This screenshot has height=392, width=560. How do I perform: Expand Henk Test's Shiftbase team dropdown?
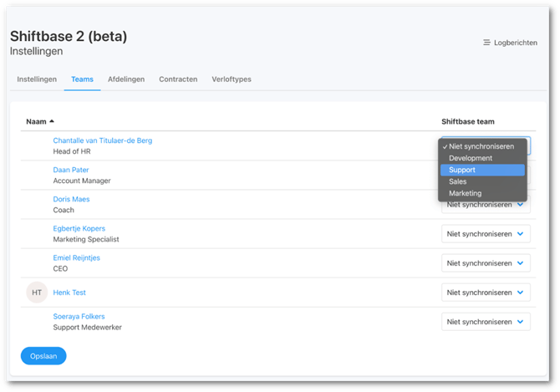tap(486, 293)
